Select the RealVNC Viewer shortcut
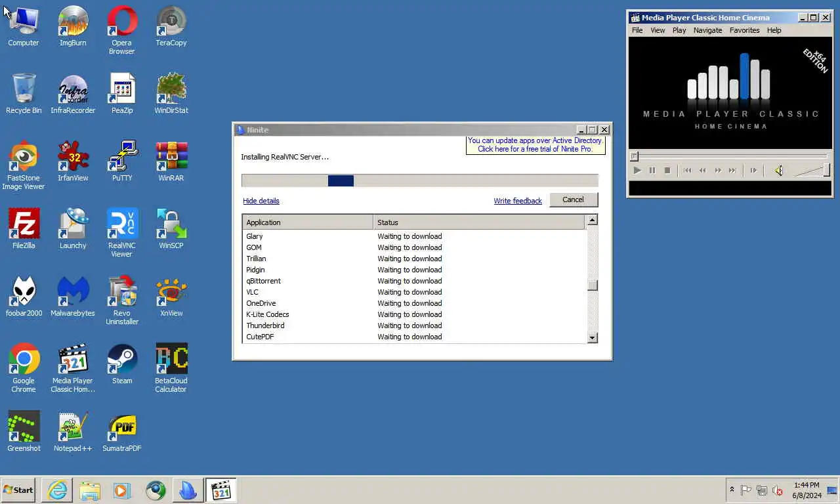The height and width of the screenshot is (504, 840). click(x=122, y=233)
